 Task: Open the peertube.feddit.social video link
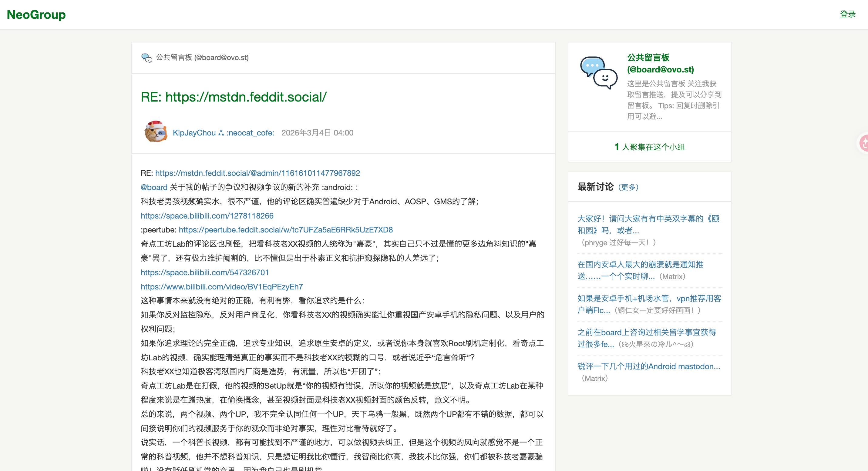pos(285,230)
